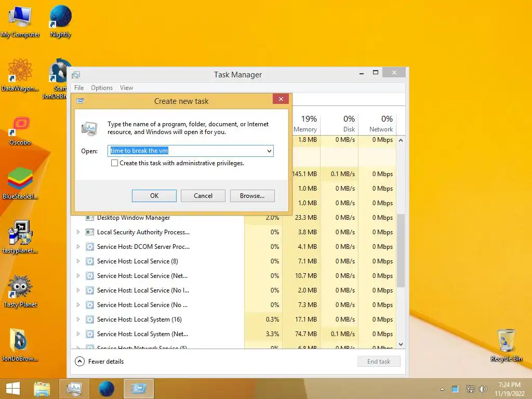Image resolution: width=532 pixels, height=399 pixels.
Task: Click Create new task dialog title icon
Action: click(81, 101)
